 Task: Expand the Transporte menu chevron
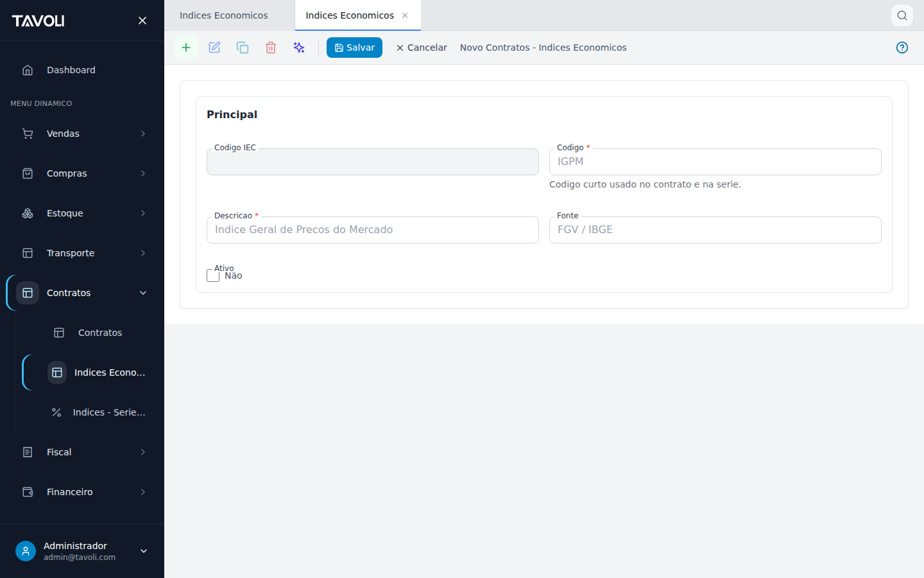coord(143,253)
